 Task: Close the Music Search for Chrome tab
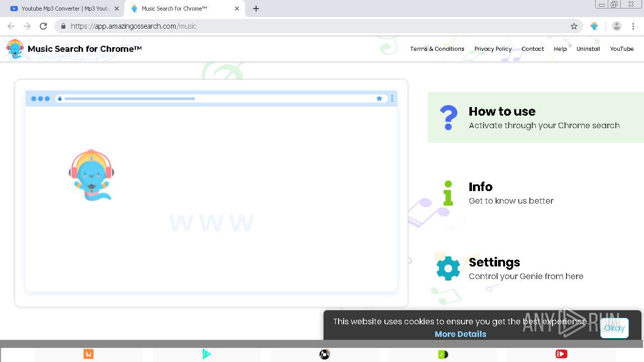coord(237,9)
